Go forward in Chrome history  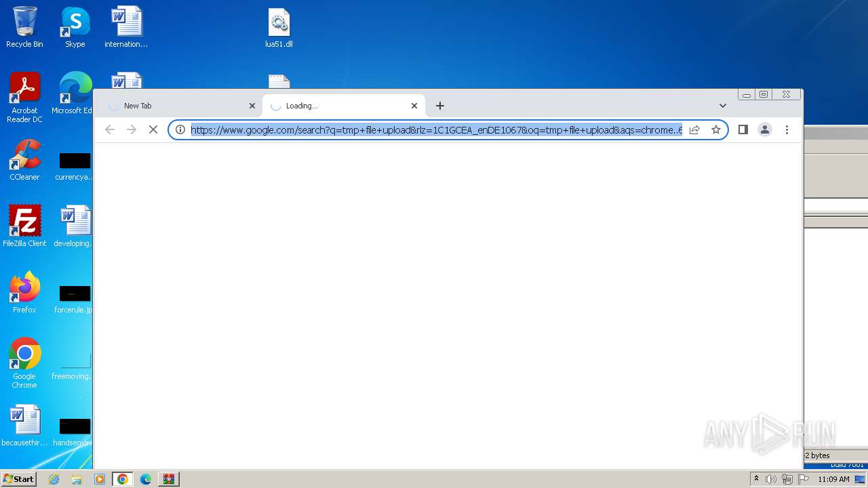click(132, 129)
